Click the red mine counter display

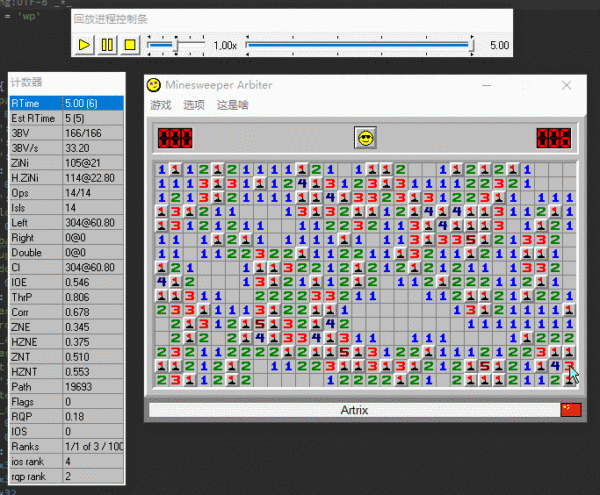click(175, 138)
